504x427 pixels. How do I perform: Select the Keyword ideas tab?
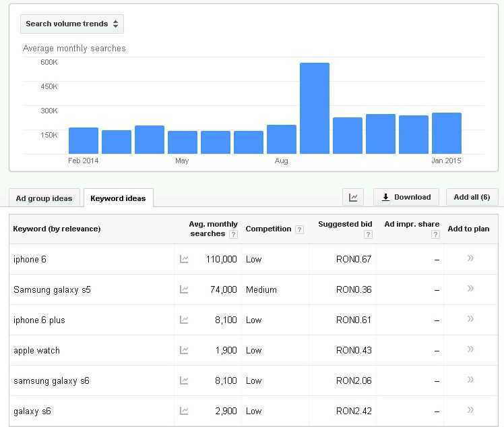[x=118, y=198]
